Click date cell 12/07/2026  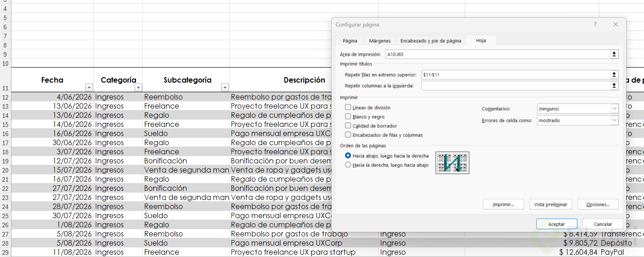(52, 161)
